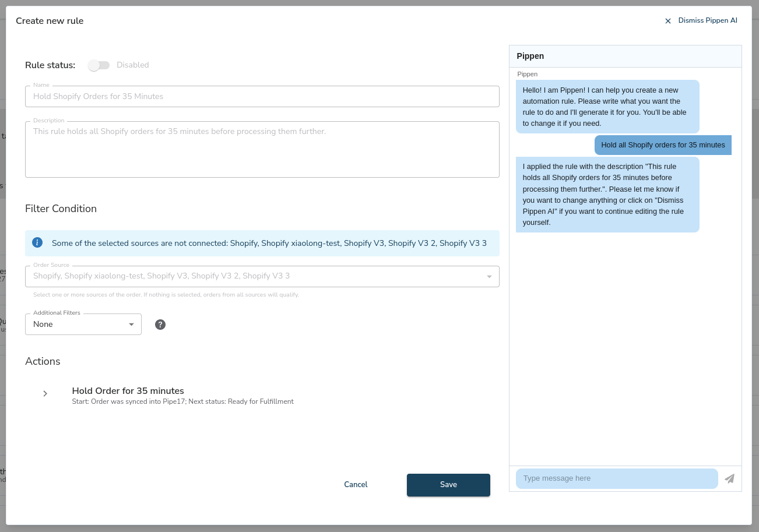Click Pippen's 'I applied the rule' response bubble
Image resolution: width=759 pixels, height=532 pixels.
point(607,195)
